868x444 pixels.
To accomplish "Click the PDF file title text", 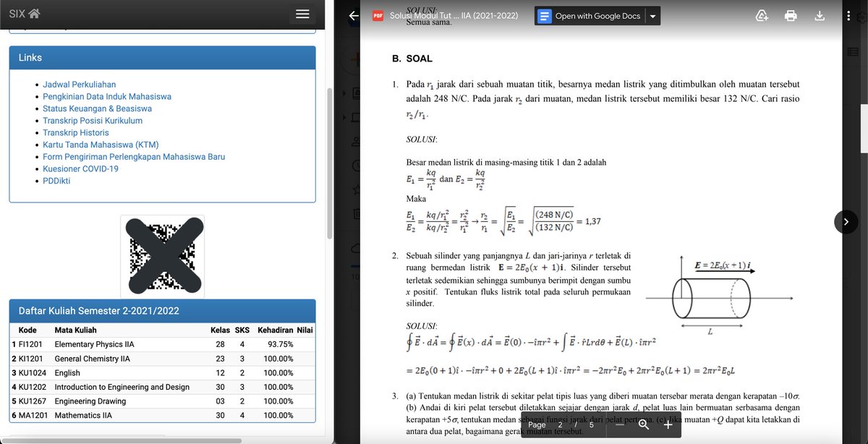I will coord(454,16).
